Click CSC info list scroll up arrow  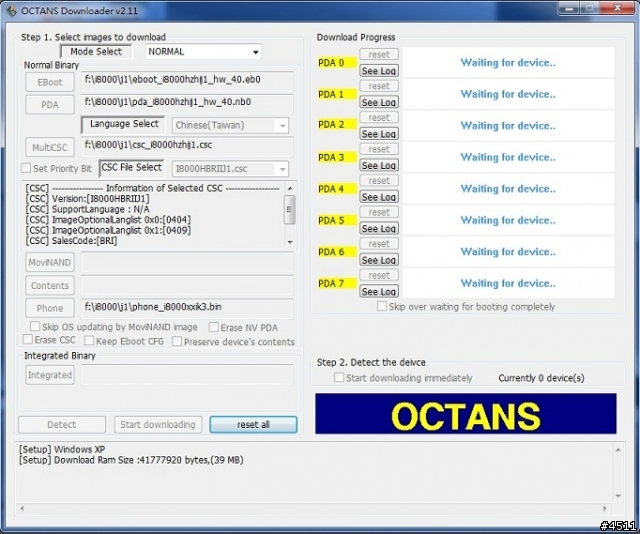coord(290,188)
